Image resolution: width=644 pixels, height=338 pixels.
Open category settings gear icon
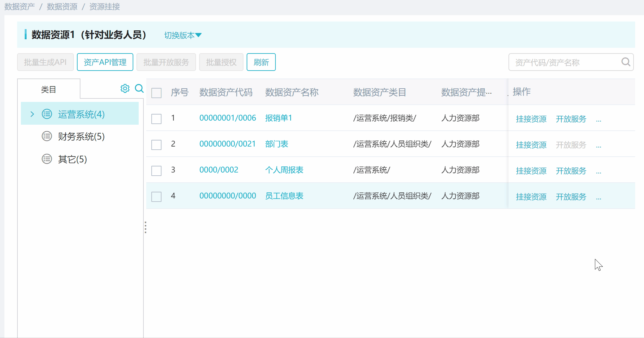125,88
